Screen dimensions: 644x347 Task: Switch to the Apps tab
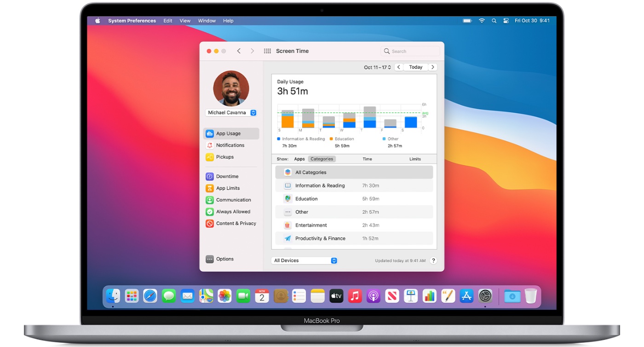tap(299, 158)
